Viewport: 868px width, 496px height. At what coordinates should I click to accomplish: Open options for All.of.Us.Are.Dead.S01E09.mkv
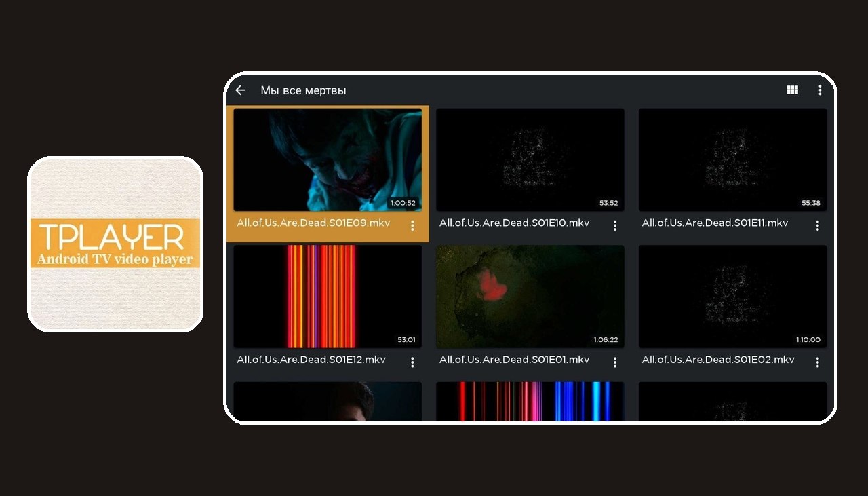[412, 225]
